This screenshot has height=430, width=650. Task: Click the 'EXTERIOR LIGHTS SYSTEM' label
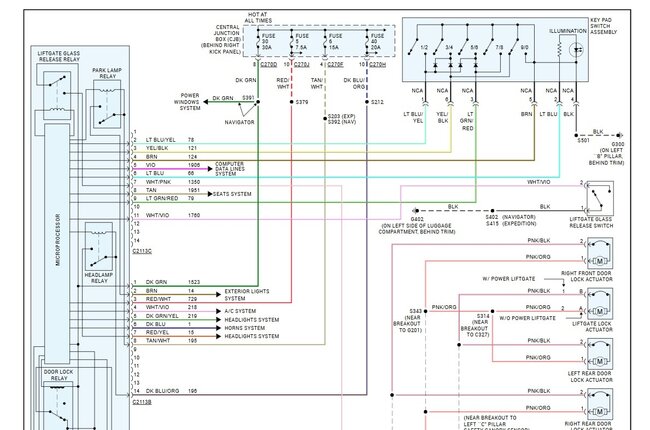(247, 295)
